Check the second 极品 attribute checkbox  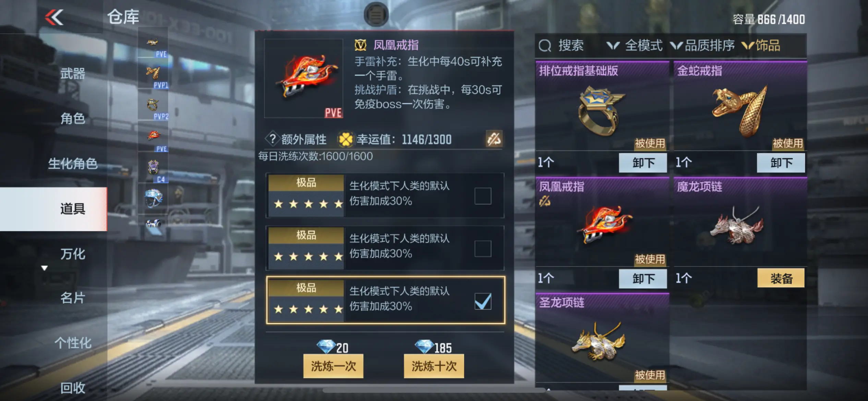coord(483,248)
